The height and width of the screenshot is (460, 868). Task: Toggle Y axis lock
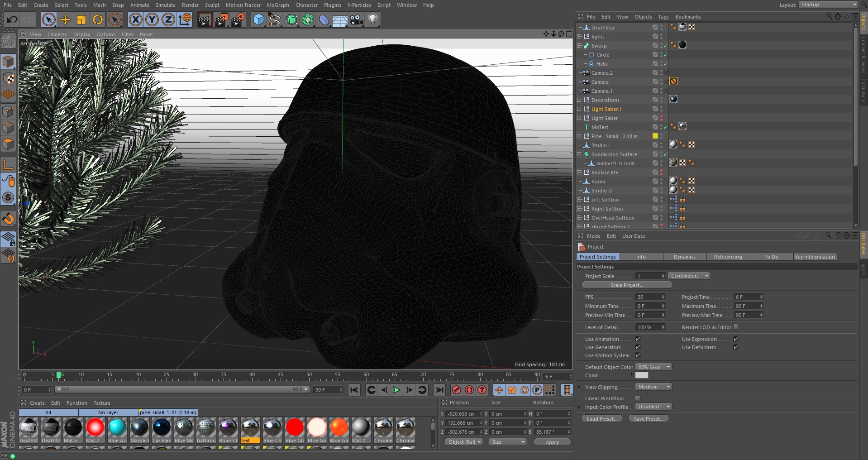152,19
